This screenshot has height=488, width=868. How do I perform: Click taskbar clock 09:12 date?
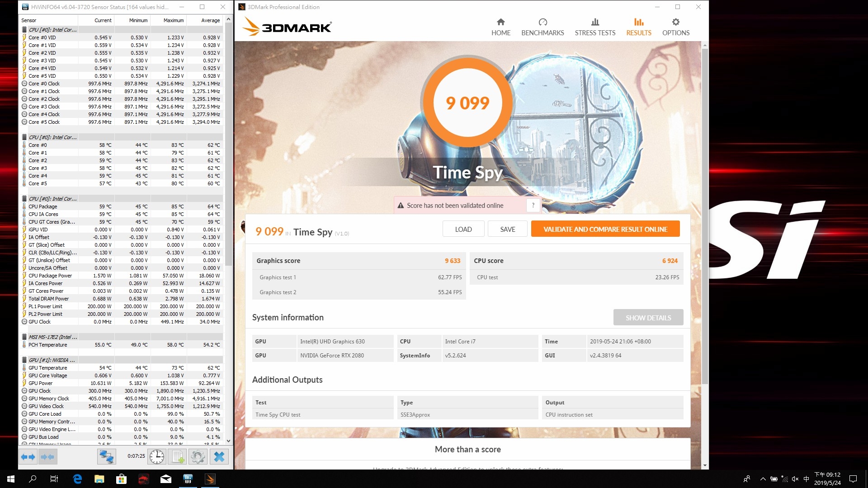tap(827, 479)
